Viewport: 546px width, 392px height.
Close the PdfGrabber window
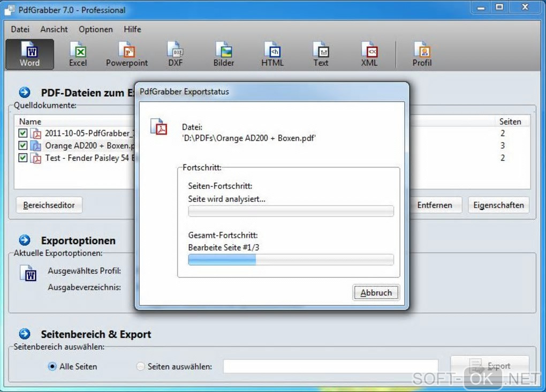click(525, 7)
